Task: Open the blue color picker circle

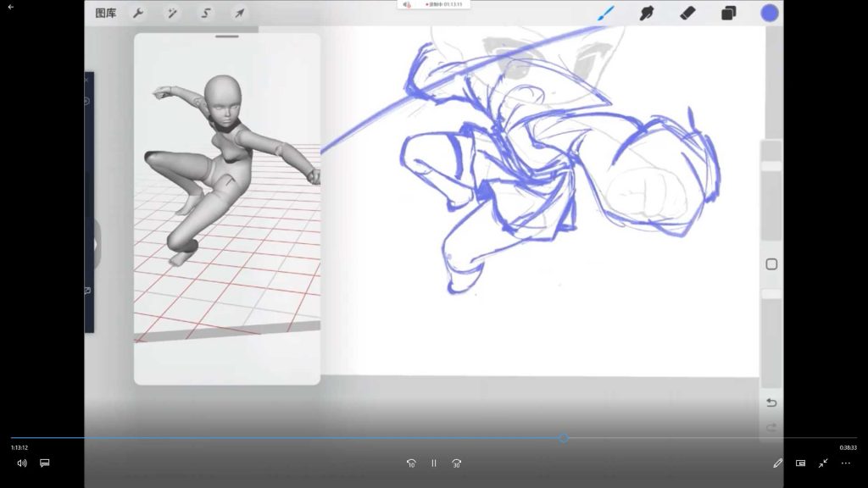Action: tap(770, 13)
